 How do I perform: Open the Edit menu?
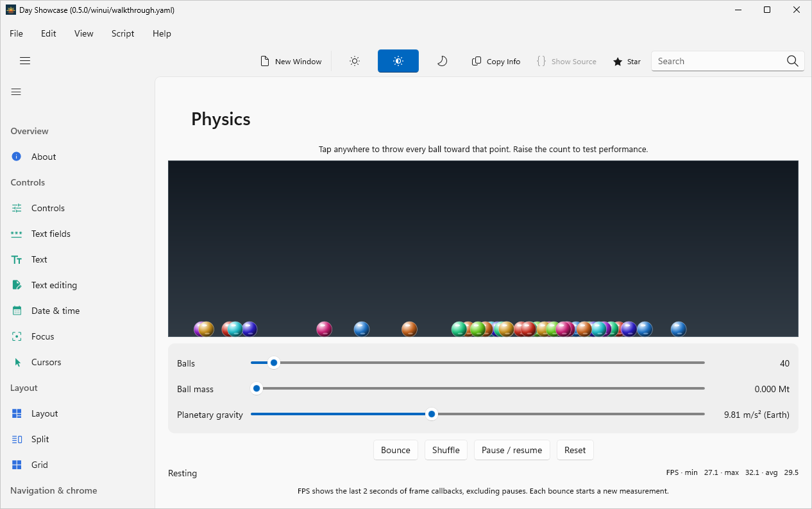(x=49, y=33)
